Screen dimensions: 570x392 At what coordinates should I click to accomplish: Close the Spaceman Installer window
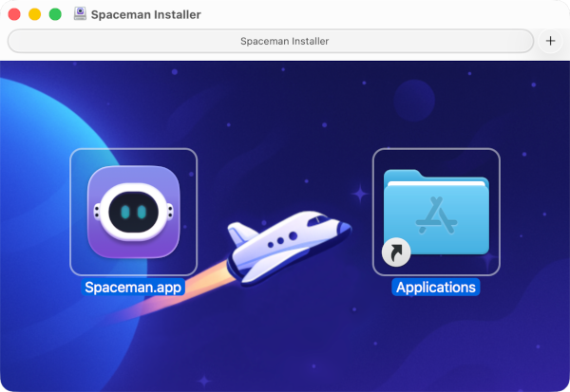14,14
